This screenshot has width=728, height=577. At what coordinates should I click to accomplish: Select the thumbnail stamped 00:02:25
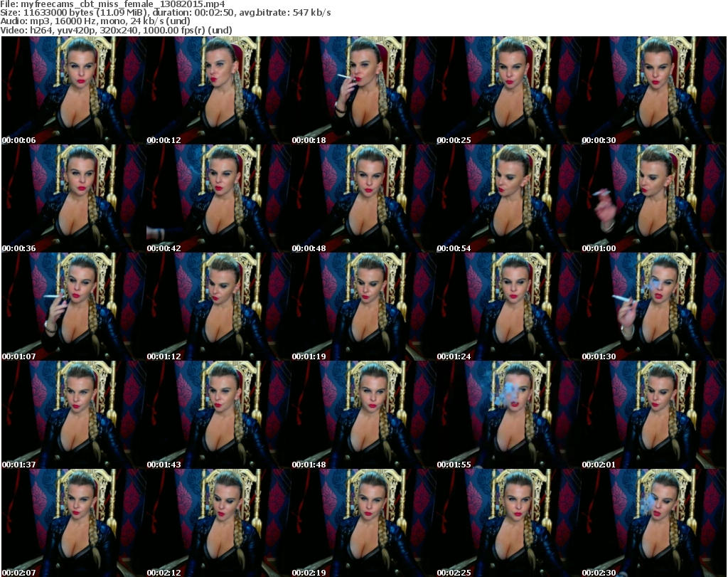(x=508, y=523)
